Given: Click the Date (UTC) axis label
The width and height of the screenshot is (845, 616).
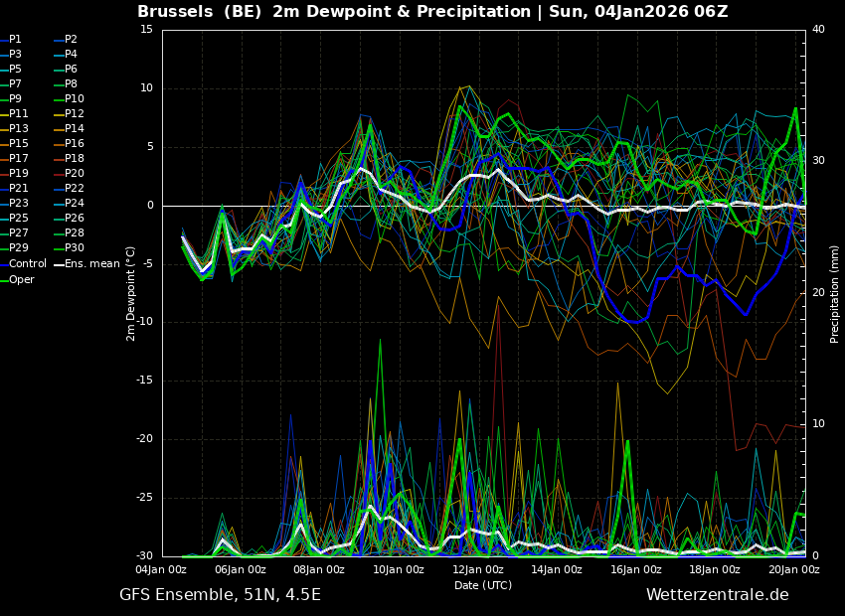Looking at the screenshot, I should coord(483,585).
